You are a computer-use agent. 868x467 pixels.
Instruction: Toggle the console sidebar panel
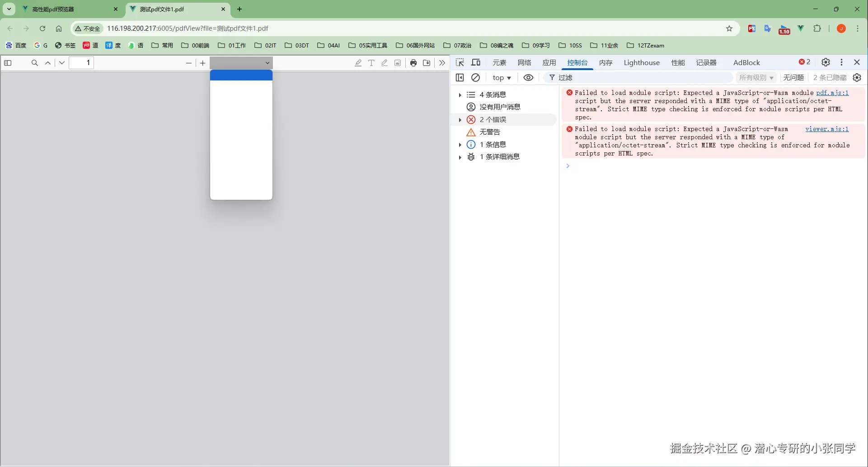coord(460,78)
